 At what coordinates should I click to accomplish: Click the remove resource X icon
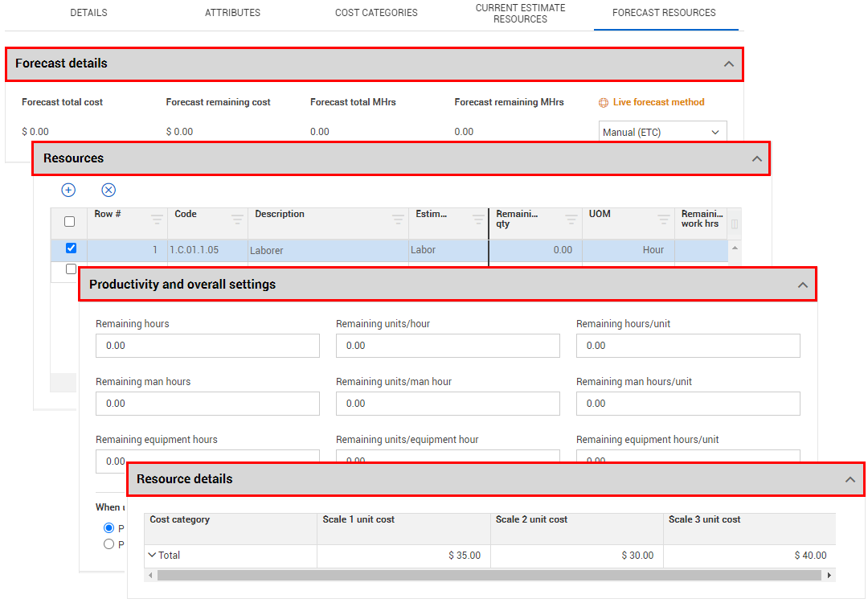coord(108,190)
